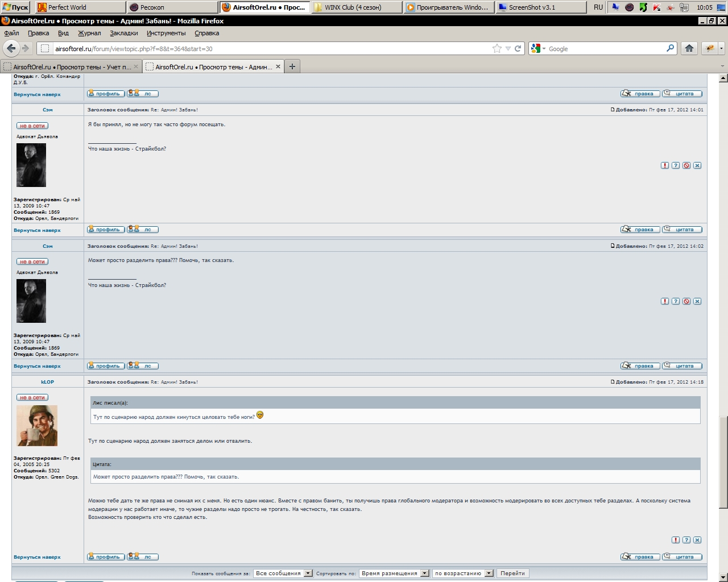Switch to Perfect World in the taskbar
728x582 pixels.
81,7
